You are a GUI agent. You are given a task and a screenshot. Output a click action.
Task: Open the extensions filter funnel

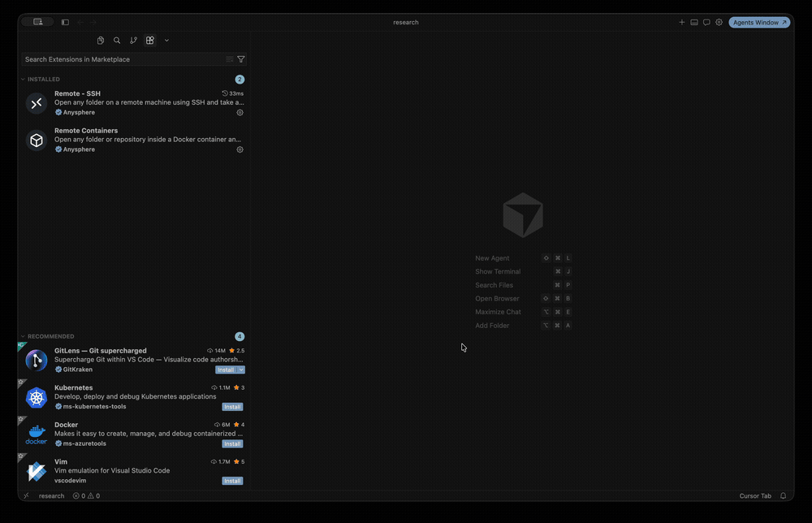(x=241, y=59)
